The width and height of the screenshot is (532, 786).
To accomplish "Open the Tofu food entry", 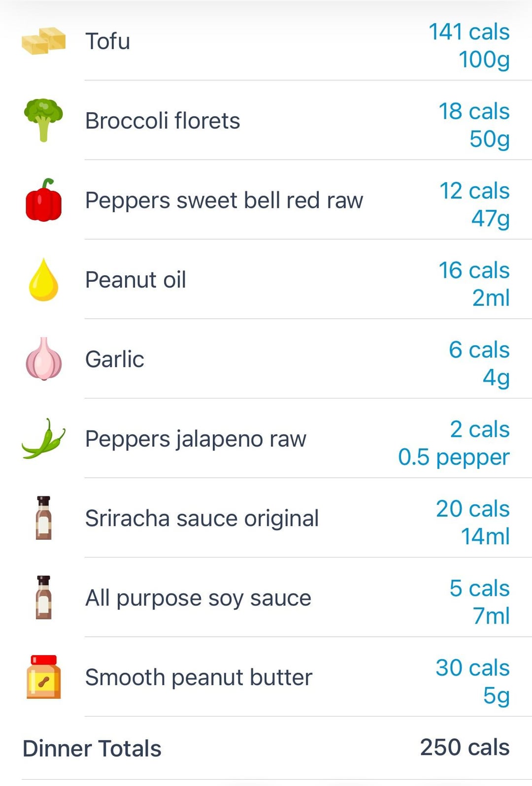I will 266,41.
